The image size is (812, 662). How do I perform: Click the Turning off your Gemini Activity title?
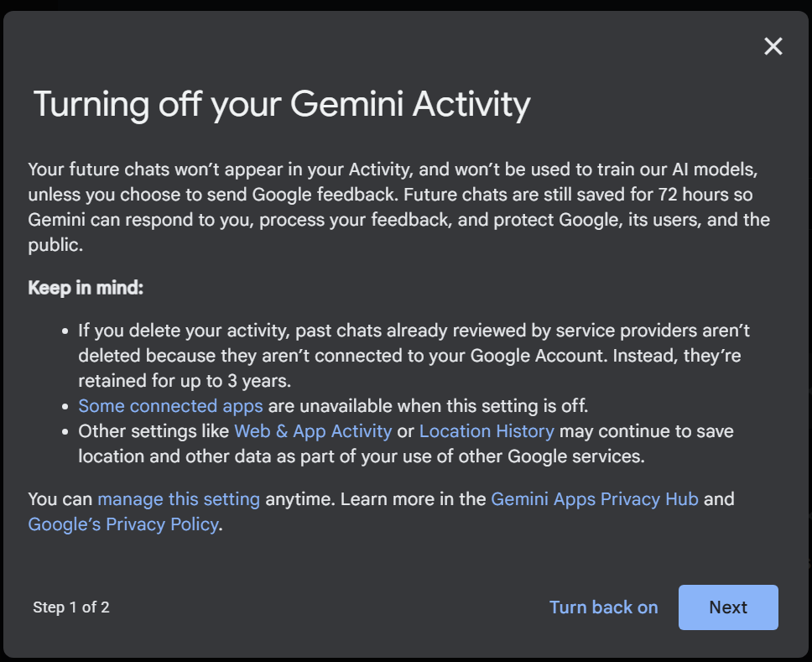[x=282, y=105]
